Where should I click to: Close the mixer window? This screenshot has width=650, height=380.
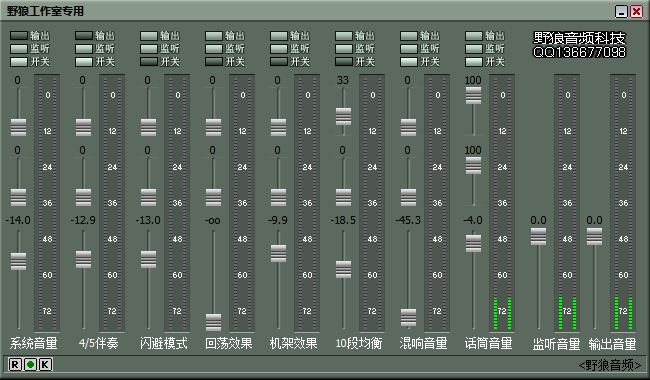point(636,11)
